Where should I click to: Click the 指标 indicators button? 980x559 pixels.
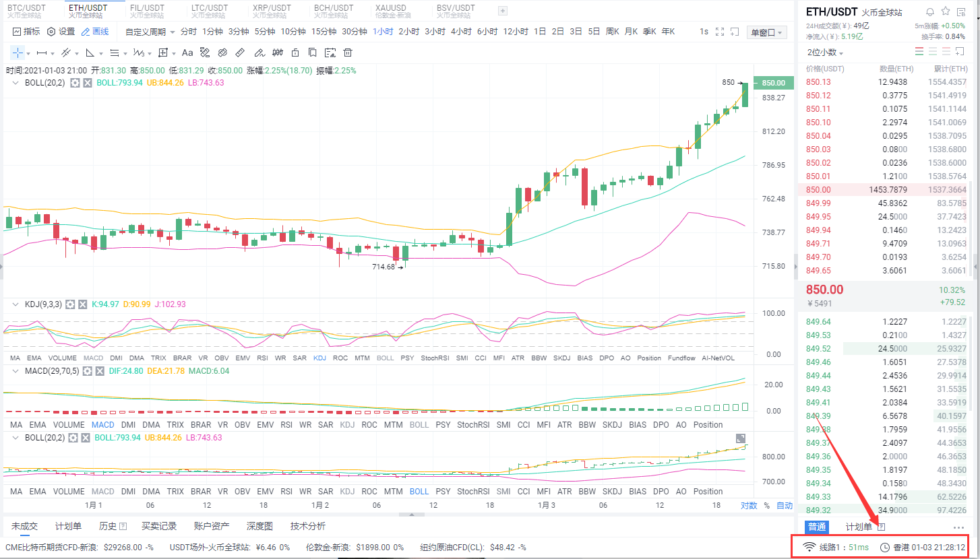(26, 31)
